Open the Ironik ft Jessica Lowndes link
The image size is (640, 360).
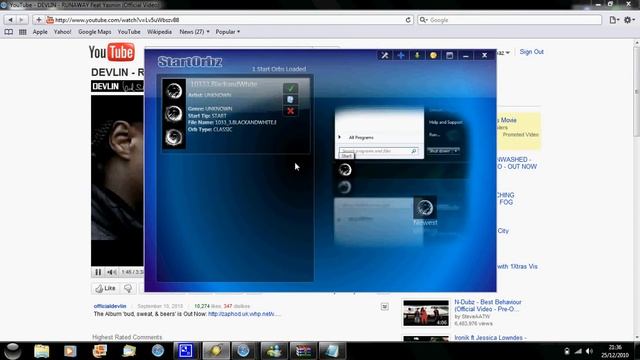pos(490,338)
